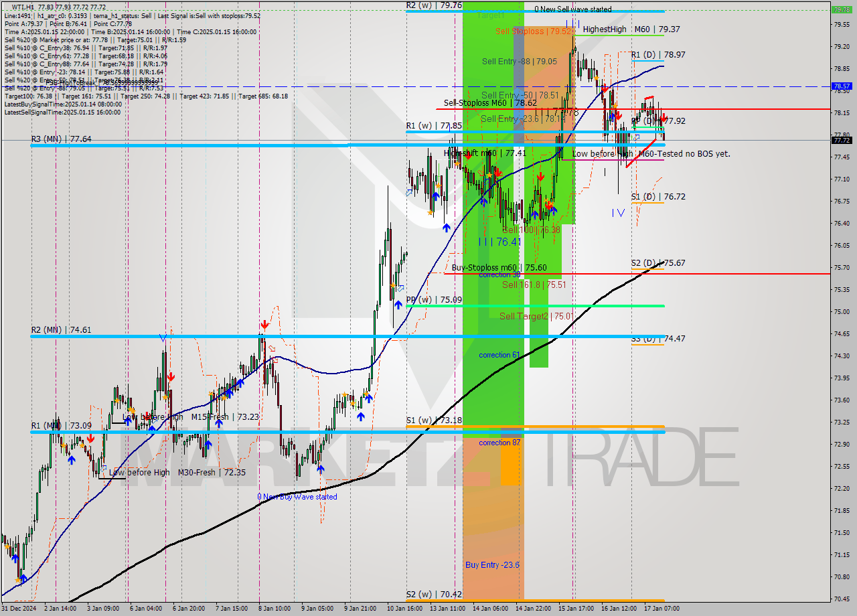This screenshot has height=616, width=857.
Task: Click the 'Target100: 76.38' targets line
Action: [x=146, y=96]
